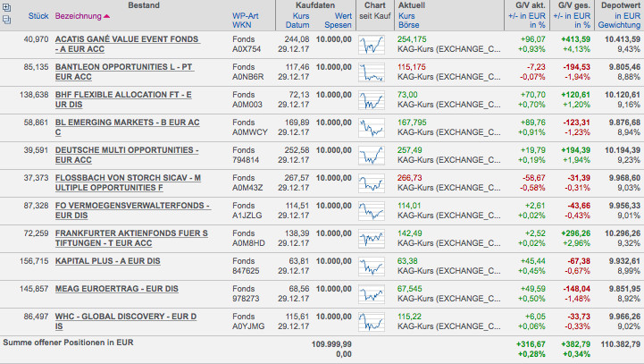Viewport: 644px width, 364px height.
Task: Select the current price 115,22
Action: pos(409,317)
